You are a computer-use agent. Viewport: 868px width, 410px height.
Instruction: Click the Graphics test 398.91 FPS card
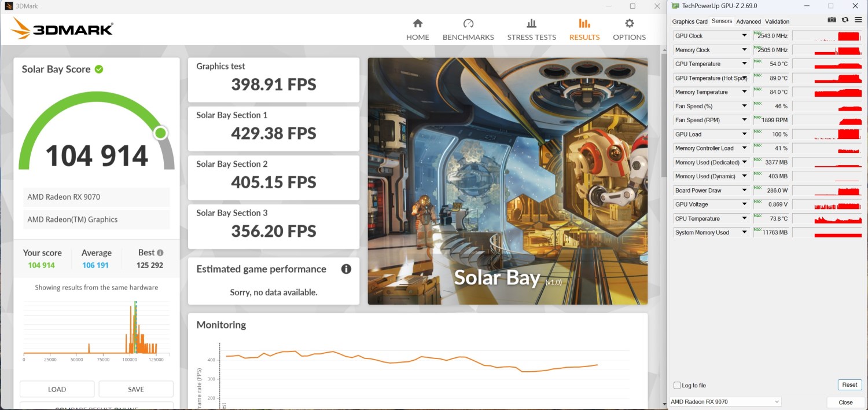click(274, 80)
